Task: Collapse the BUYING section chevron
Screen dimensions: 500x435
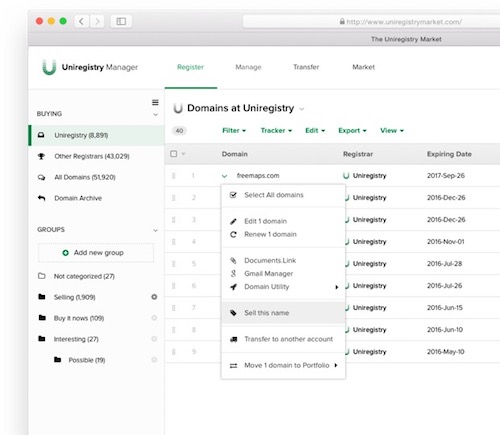Action: 155,115
